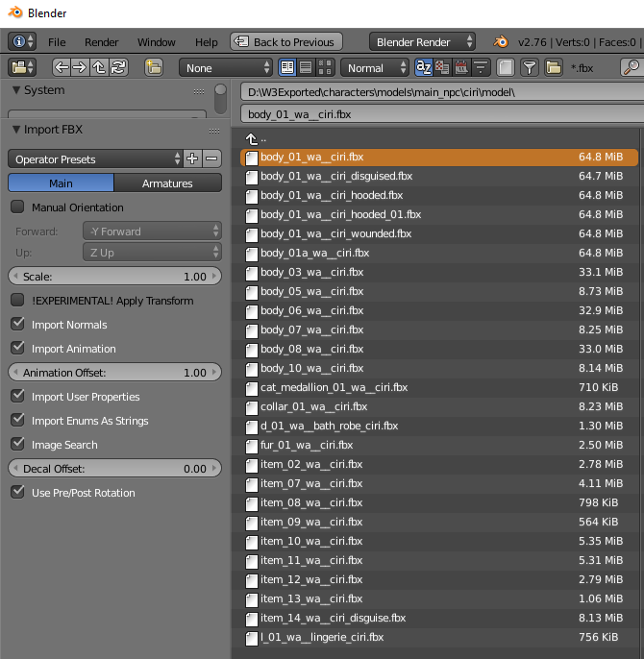This screenshot has width=644, height=659.
Task: Enable Manual Orientation checkbox
Action: click(x=17, y=207)
